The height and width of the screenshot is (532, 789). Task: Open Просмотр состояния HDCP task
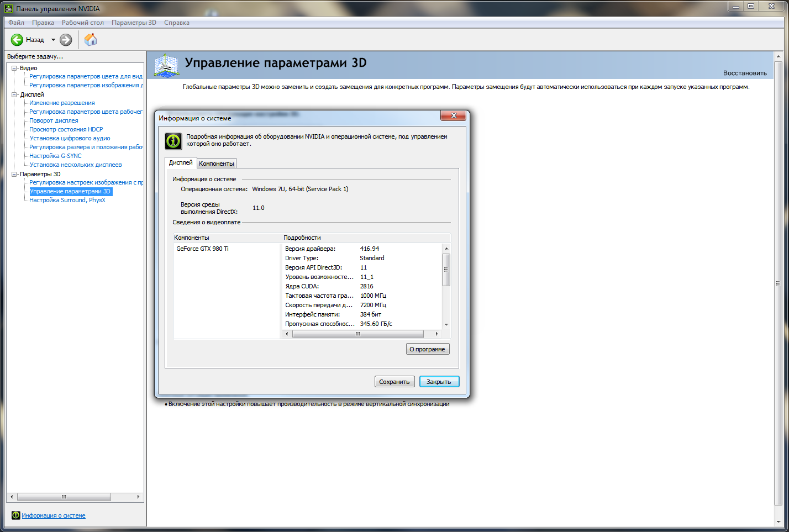(x=66, y=129)
